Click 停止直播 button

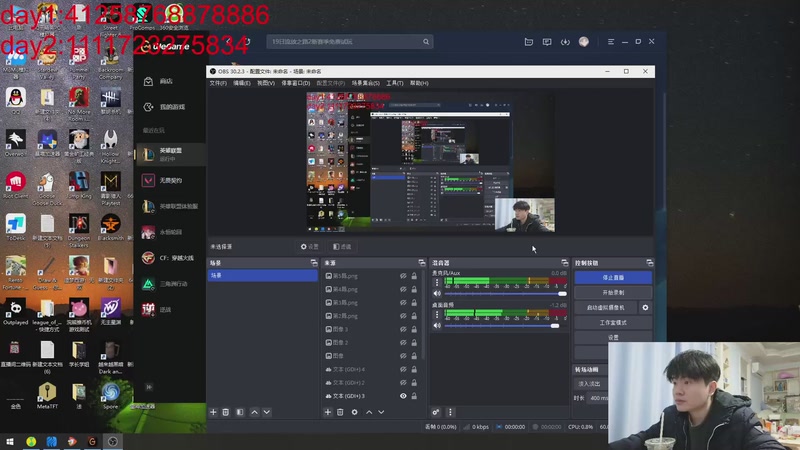click(613, 278)
